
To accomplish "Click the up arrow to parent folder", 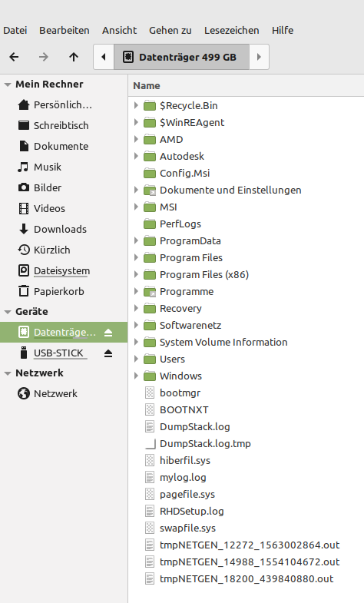I will click(74, 57).
